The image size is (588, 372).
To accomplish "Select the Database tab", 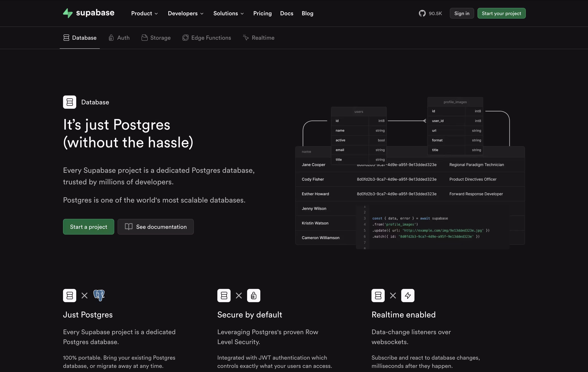I will pyautogui.click(x=80, y=38).
